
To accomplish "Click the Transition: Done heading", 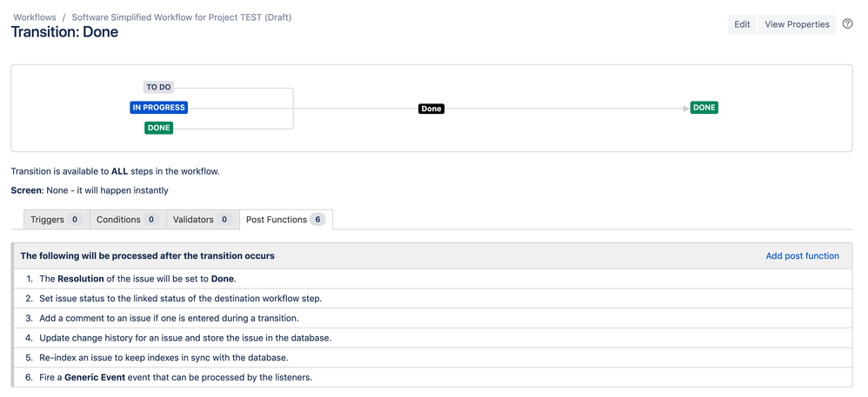I will (x=64, y=32).
